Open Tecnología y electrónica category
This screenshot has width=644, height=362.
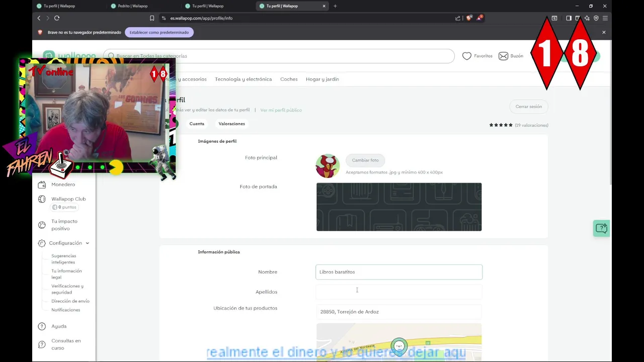click(x=243, y=79)
